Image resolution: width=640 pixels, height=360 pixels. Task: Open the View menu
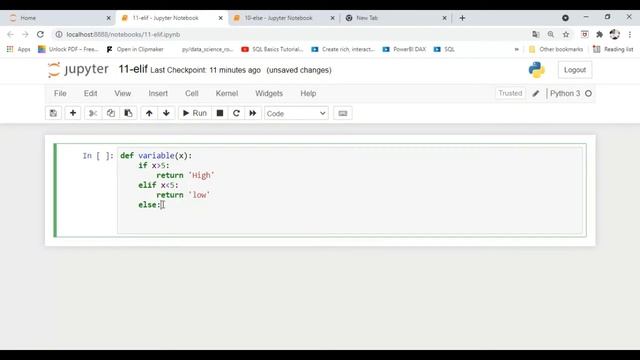(x=122, y=93)
